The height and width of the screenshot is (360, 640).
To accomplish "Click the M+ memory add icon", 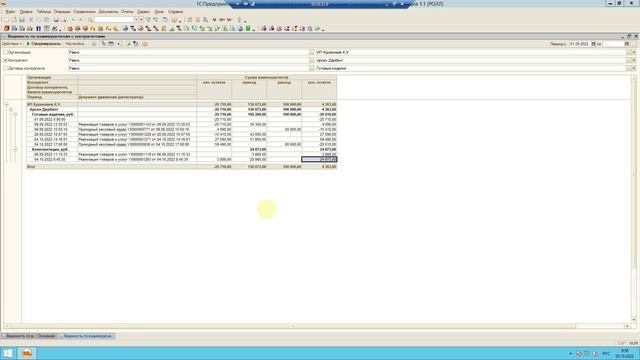I will click(x=222, y=20).
